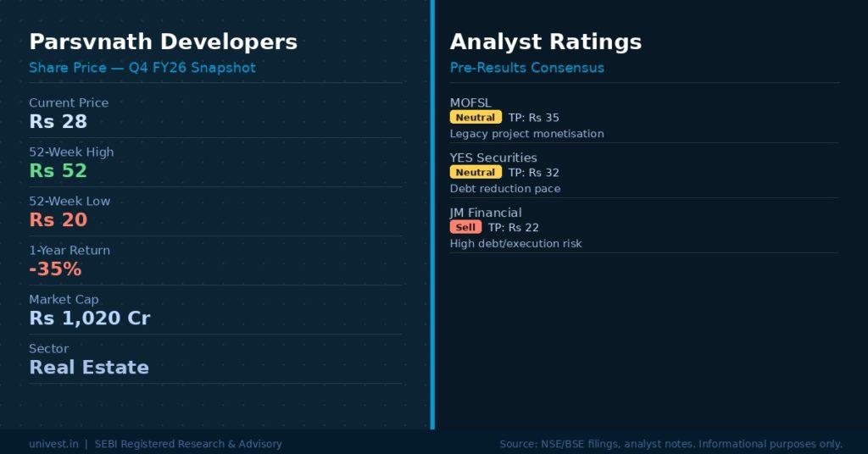Click the Source: NSE/BSE filings disclaimer
This screenshot has height=454, width=868.
coord(671,444)
